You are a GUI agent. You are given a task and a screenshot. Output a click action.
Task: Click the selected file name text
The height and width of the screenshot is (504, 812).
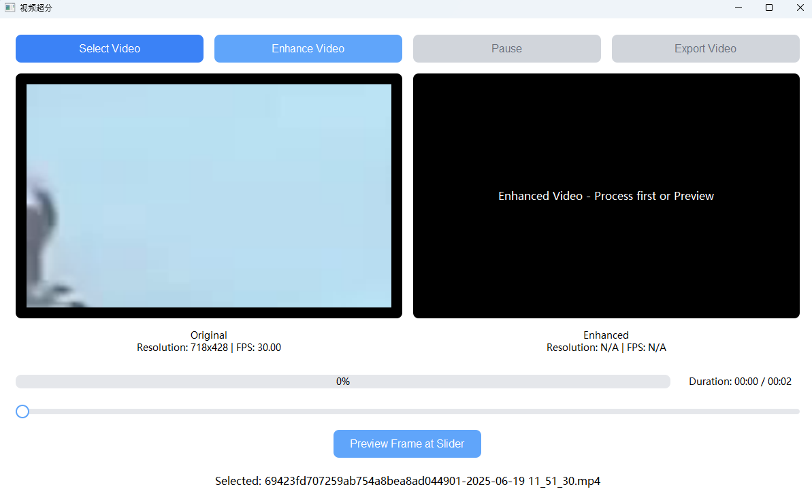pos(408,481)
